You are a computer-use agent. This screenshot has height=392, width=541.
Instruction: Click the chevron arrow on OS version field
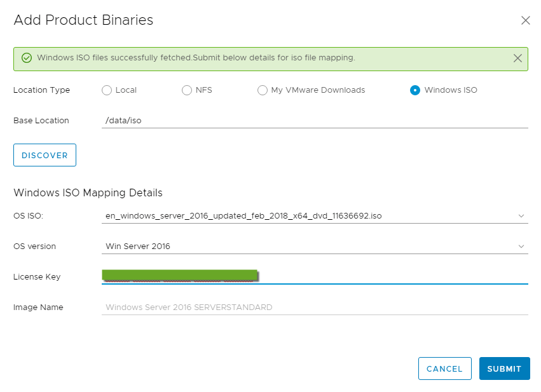[x=521, y=247]
